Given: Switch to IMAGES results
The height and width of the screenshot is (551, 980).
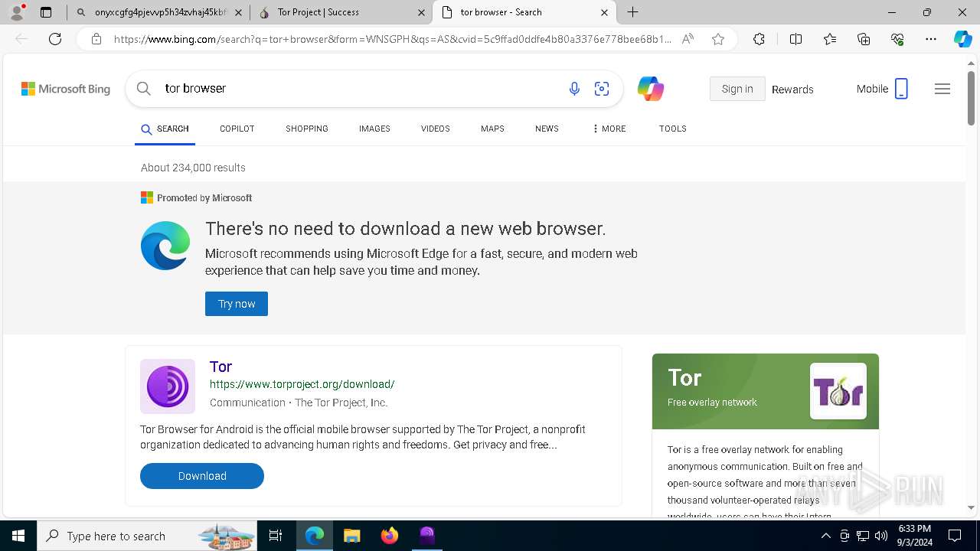Looking at the screenshot, I should click(x=374, y=129).
